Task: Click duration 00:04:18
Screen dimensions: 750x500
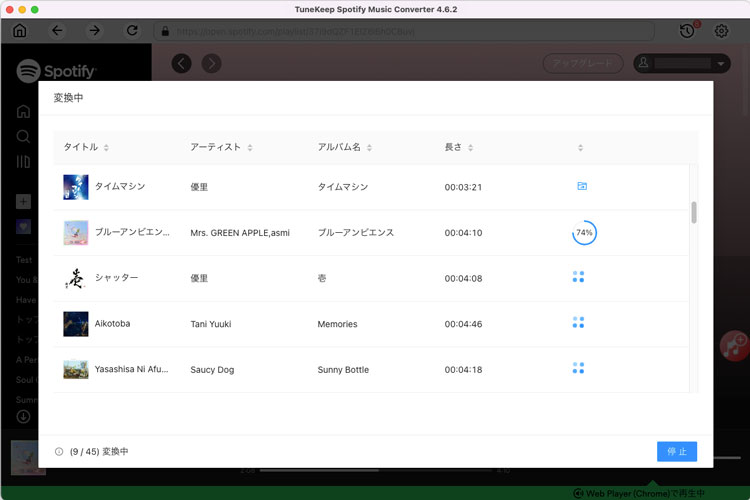Action: tap(463, 370)
